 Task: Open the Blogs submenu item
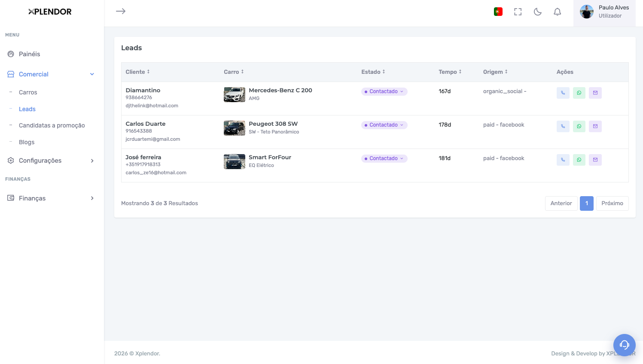tap(27, 142)
